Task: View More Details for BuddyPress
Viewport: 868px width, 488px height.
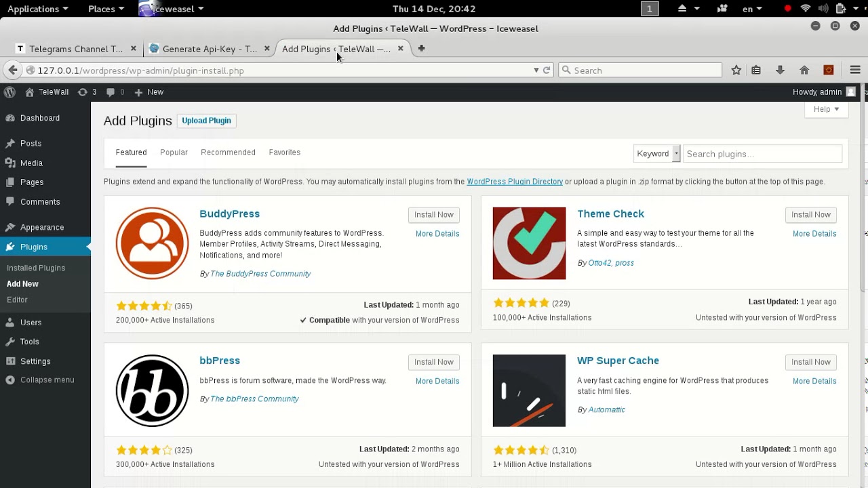Action: pos(437,234)
